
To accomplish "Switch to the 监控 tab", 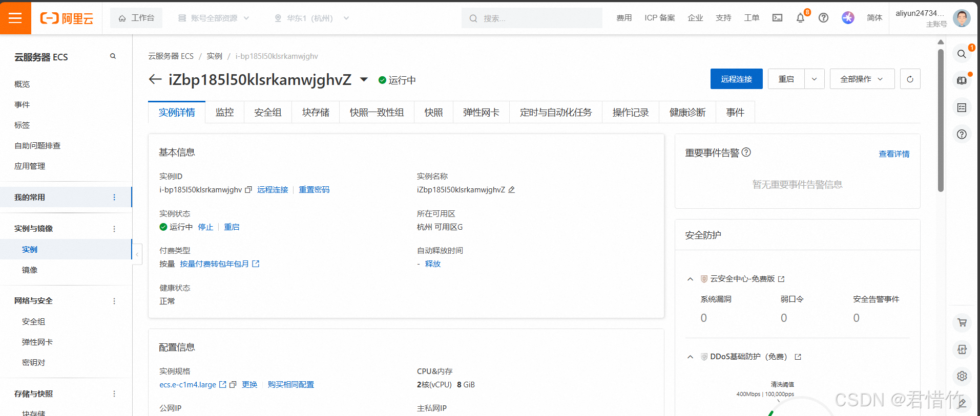I will pos(224,112).
